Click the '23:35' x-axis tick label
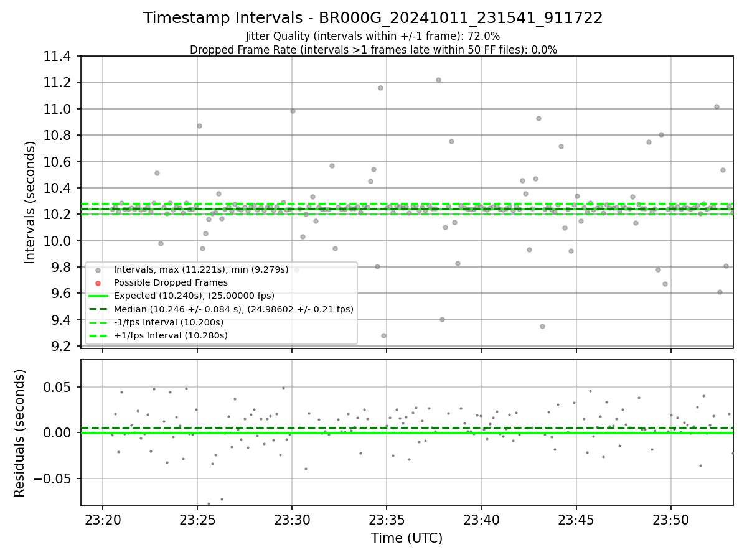This screenshot has width=747, height=560. click(x=387, y=518)
